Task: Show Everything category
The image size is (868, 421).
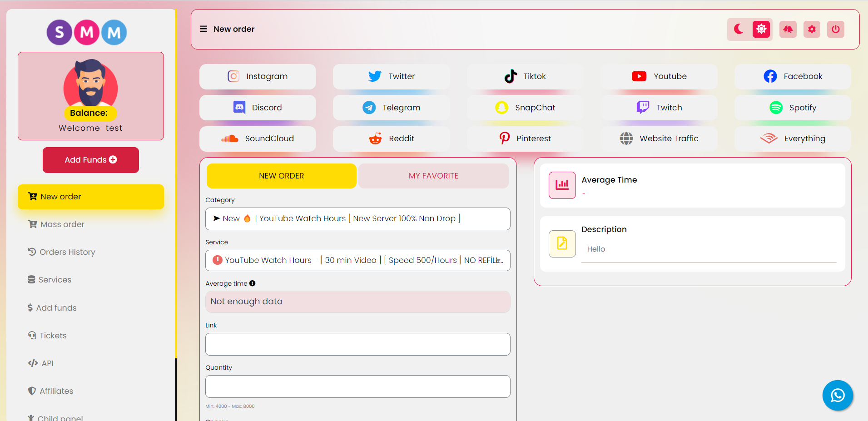Action: pos(793,139)
